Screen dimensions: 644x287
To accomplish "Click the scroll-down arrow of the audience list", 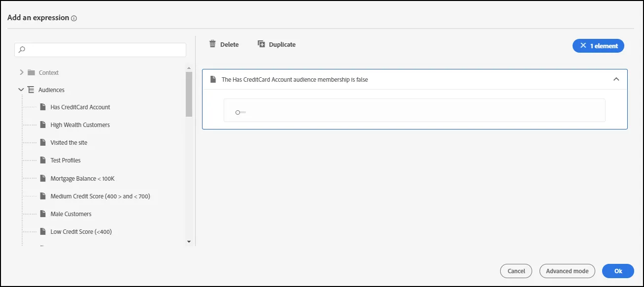I will pos(189,242).
